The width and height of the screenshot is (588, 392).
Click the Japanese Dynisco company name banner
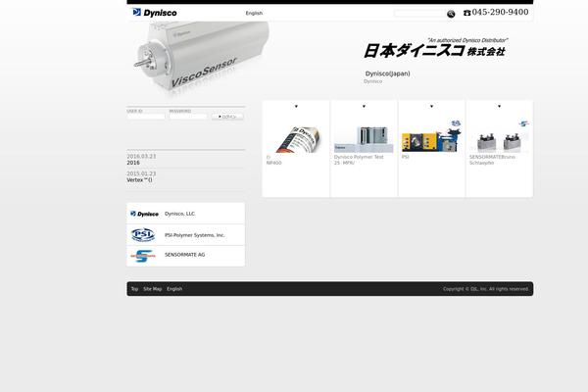[x=435, y=48]
